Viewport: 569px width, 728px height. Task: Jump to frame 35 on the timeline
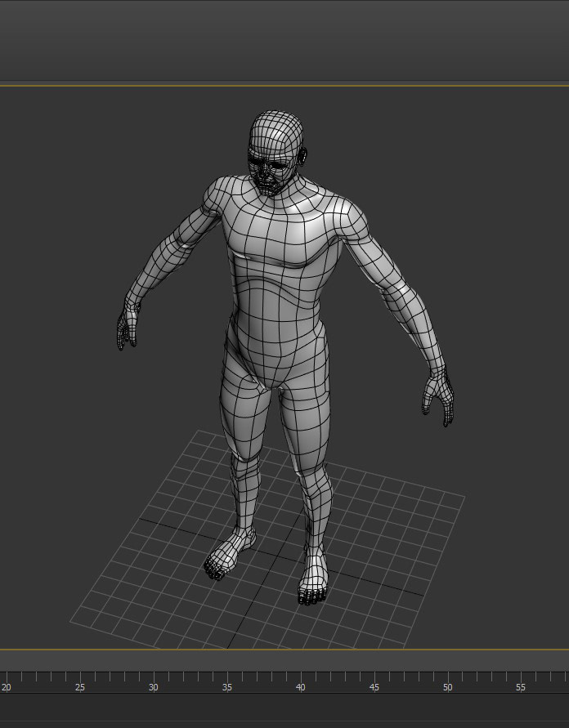click(226, 687)
